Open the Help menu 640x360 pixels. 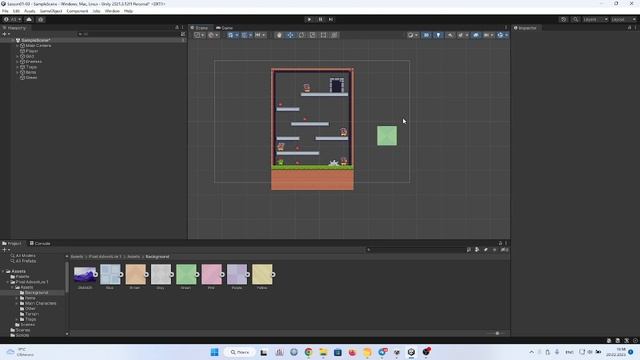coord(128,11)
